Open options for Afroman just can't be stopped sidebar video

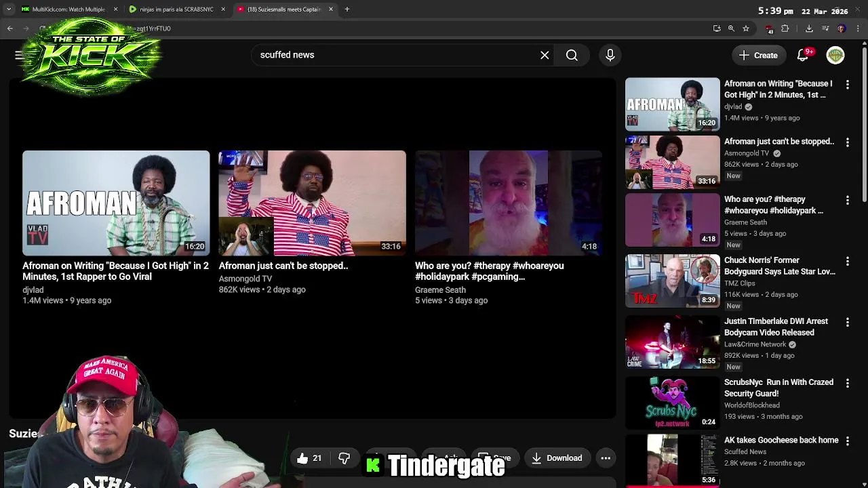(x=848, y=142)
